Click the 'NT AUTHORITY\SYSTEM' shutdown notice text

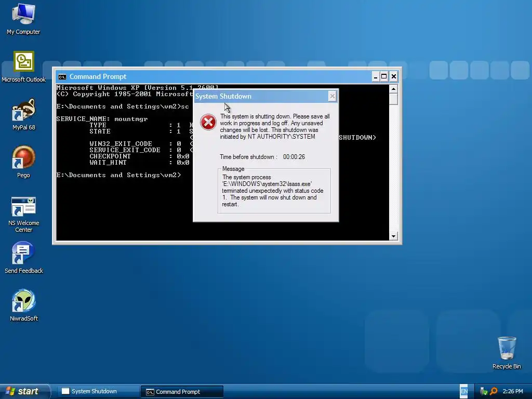(274, 127)
